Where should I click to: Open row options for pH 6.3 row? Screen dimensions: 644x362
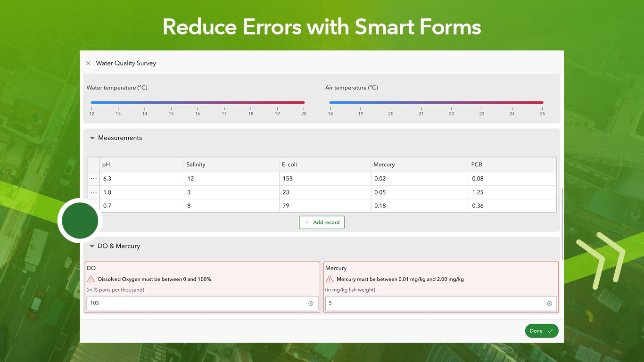(94, 179)
